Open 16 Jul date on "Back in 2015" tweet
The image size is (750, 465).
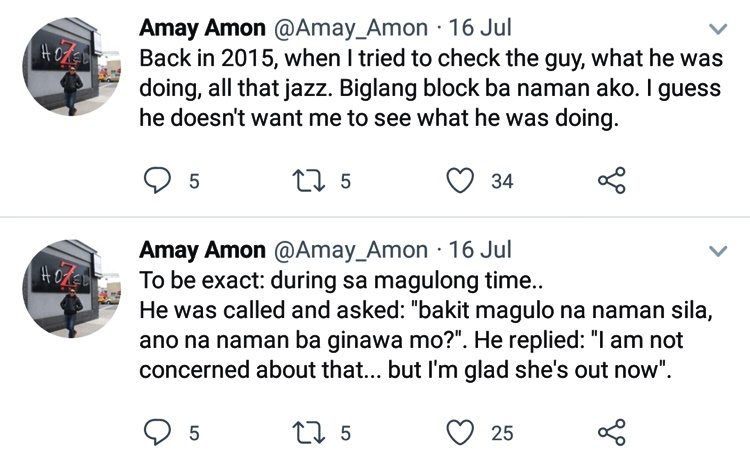480,25
